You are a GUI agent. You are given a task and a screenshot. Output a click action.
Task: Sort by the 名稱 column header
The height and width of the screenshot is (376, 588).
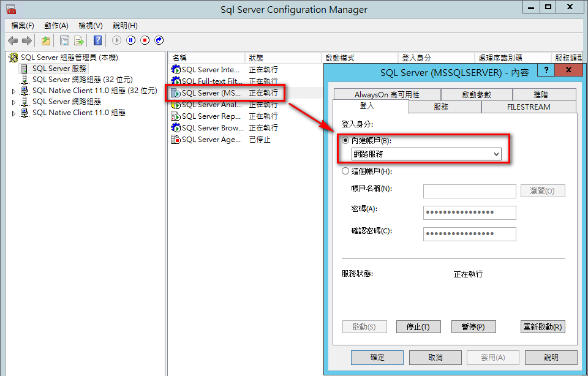pos(206,58)
